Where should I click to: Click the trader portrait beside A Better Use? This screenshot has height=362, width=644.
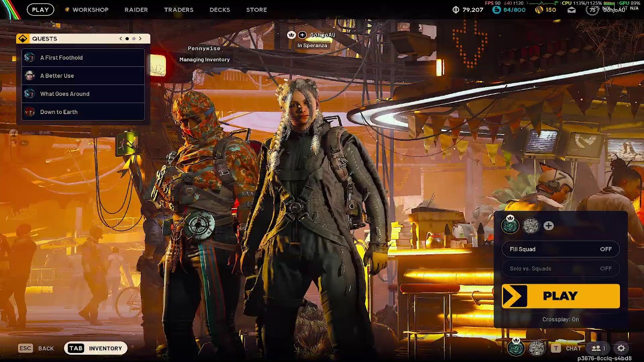pos(30,75)
